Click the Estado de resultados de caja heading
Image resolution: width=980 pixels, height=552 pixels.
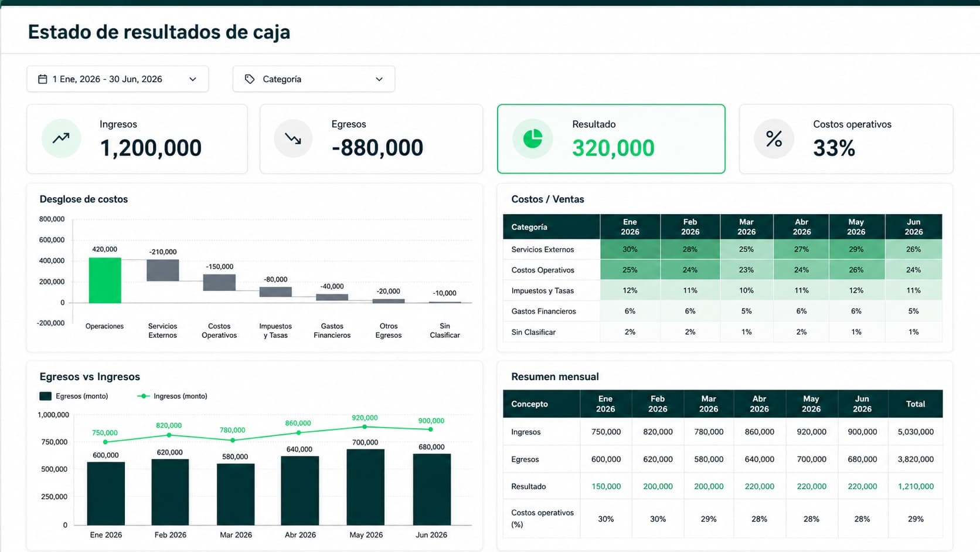click(x=159, y=32)
